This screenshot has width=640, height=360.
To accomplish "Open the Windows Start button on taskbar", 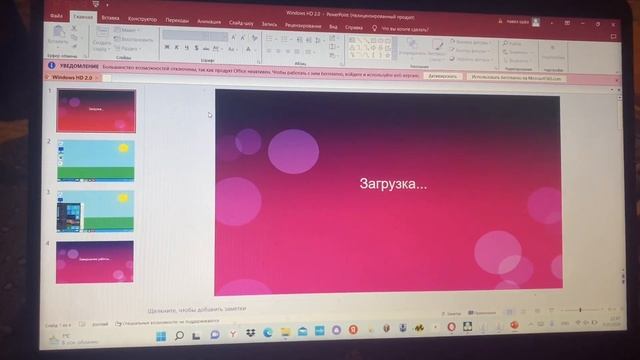I will [x=161, y=336].
